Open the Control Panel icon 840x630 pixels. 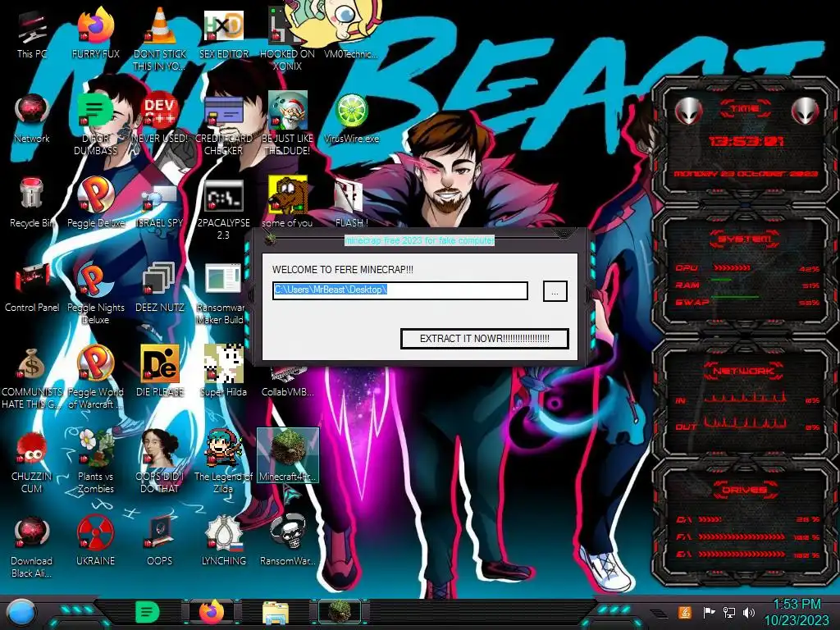coord(32,288)
